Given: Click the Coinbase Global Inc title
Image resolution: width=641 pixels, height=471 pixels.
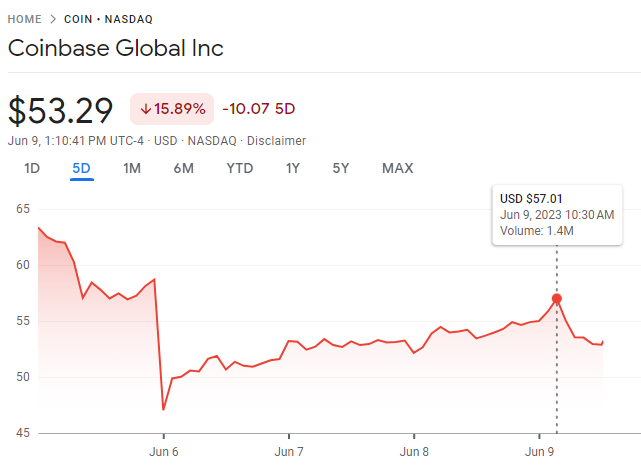Looking at the screenshot, I should click(115, 48).
